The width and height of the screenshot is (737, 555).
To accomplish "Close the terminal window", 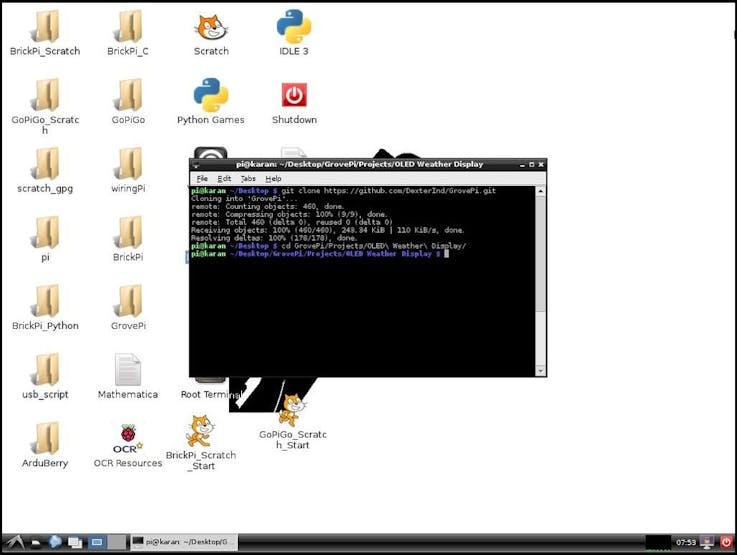I will coord(541,164).
